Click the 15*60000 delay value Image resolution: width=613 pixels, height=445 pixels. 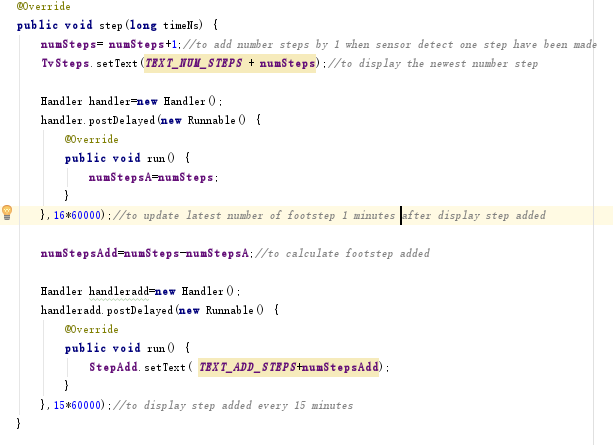77,406
